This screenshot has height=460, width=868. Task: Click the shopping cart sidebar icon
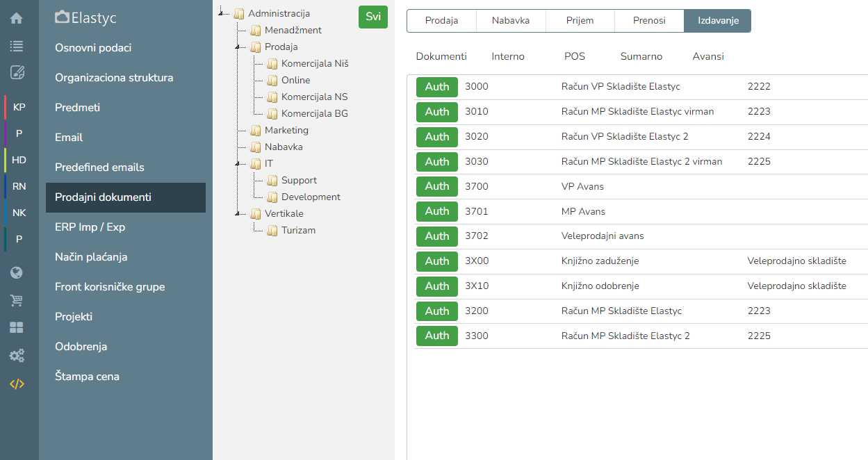point(17,300)
